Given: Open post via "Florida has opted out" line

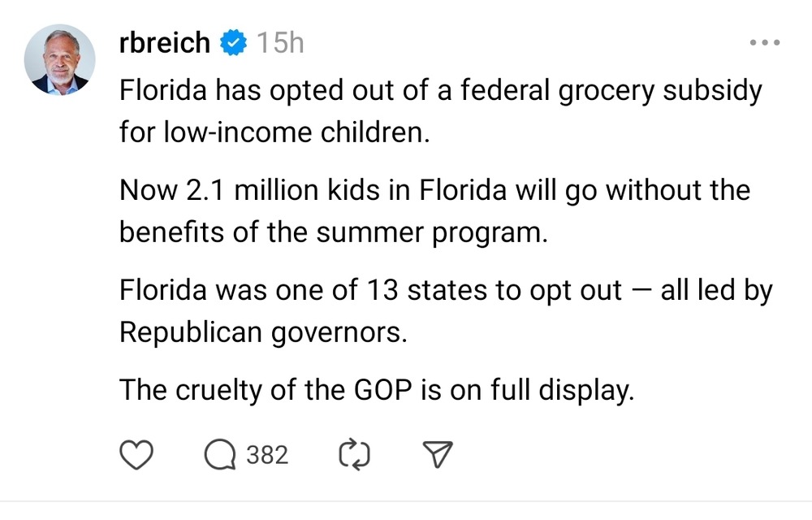Looking at the screenshot, I should (x=441, y=90).
